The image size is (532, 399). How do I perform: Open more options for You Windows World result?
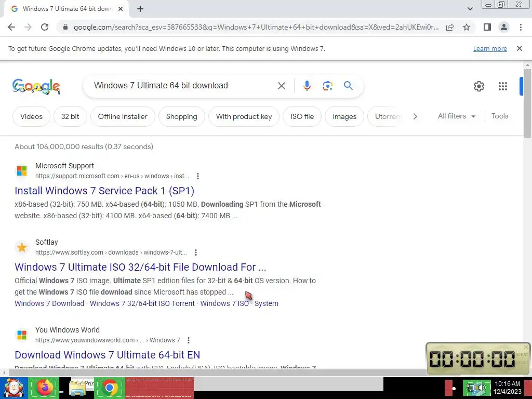(189, 340)
